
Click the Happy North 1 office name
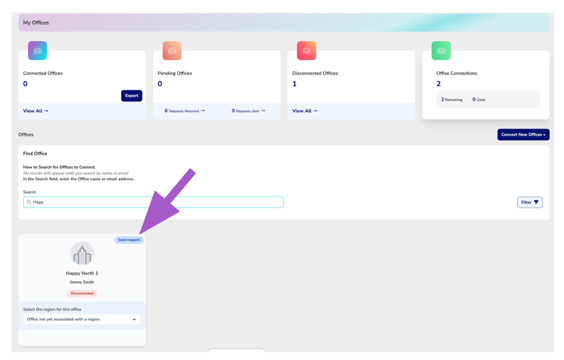(x=82, y=273)
